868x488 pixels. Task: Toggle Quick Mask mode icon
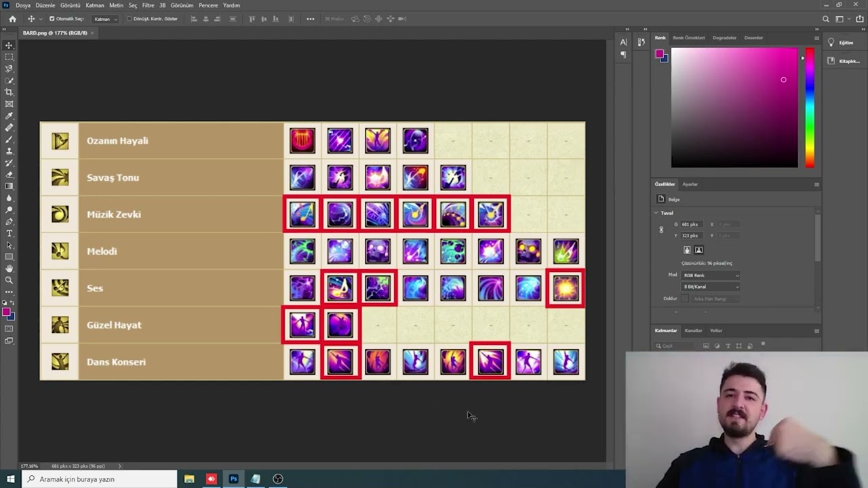tap(9, 329)
